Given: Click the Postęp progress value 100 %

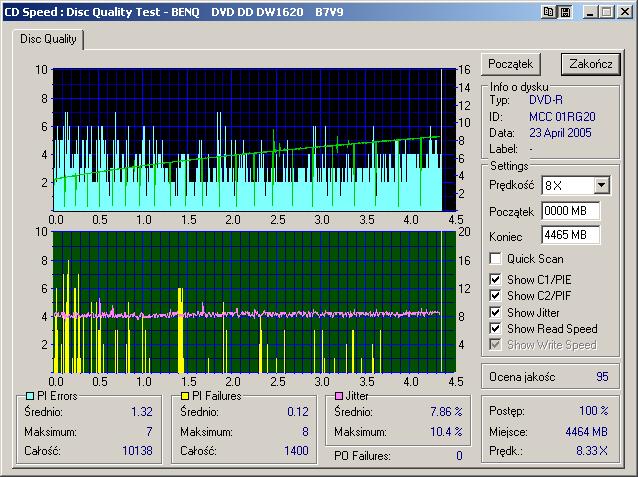Looking at the screenshot, I should pyautogui.click(x=594, y=410).
